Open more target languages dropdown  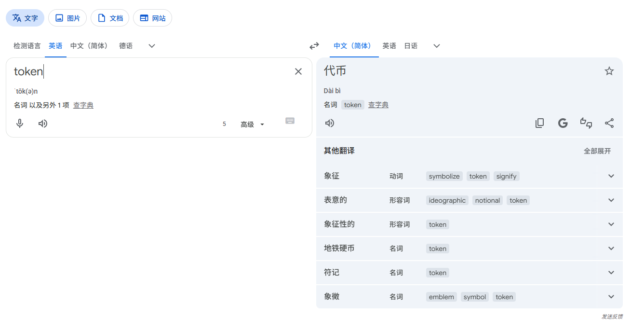pos(437,46)
